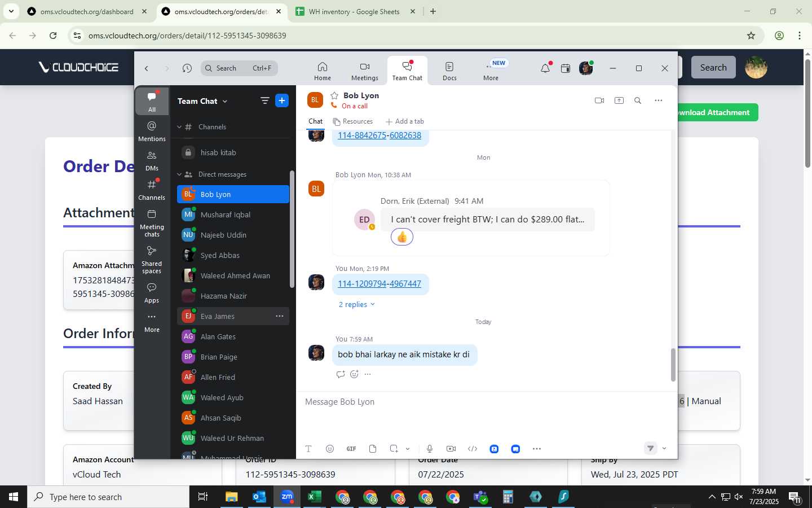Open the More menu in Zoom top bar

coord(491,71)
